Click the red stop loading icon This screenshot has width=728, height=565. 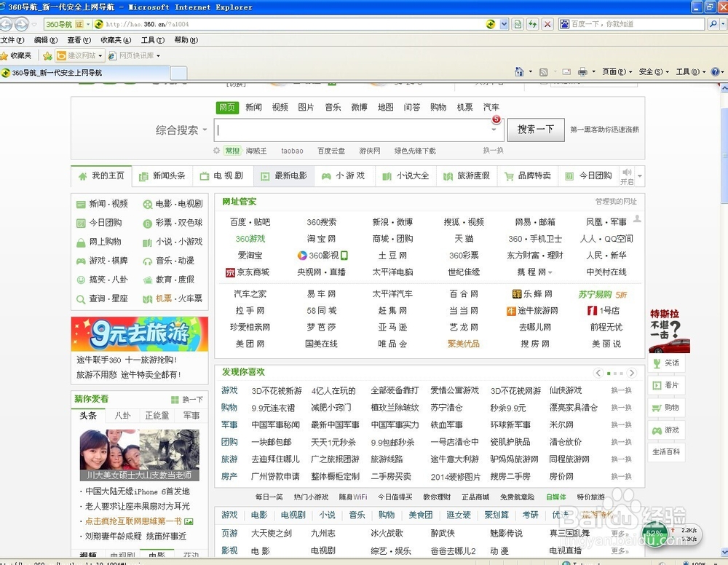coord(547,24)
